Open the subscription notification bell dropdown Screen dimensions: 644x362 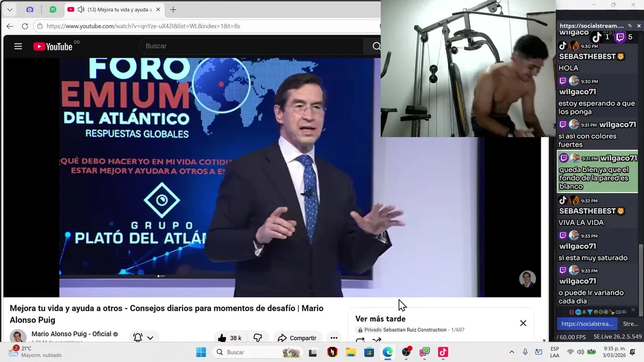[143, 338]
